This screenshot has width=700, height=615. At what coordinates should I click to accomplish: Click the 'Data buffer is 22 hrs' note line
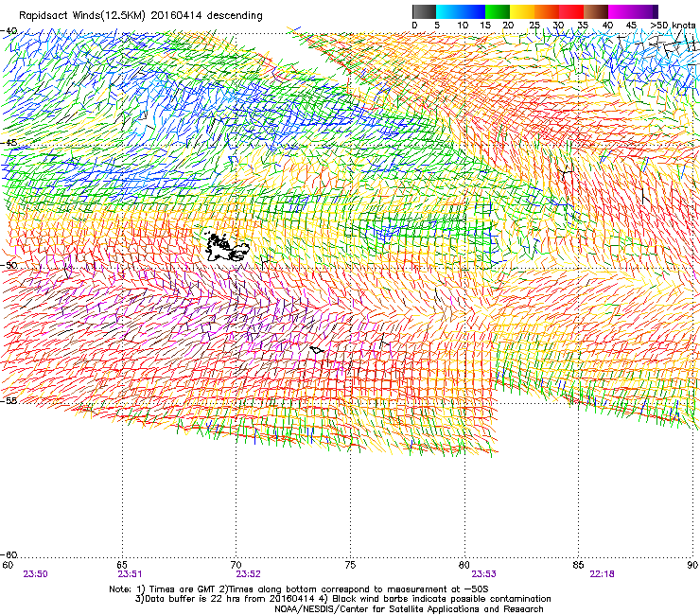point(342,599)
